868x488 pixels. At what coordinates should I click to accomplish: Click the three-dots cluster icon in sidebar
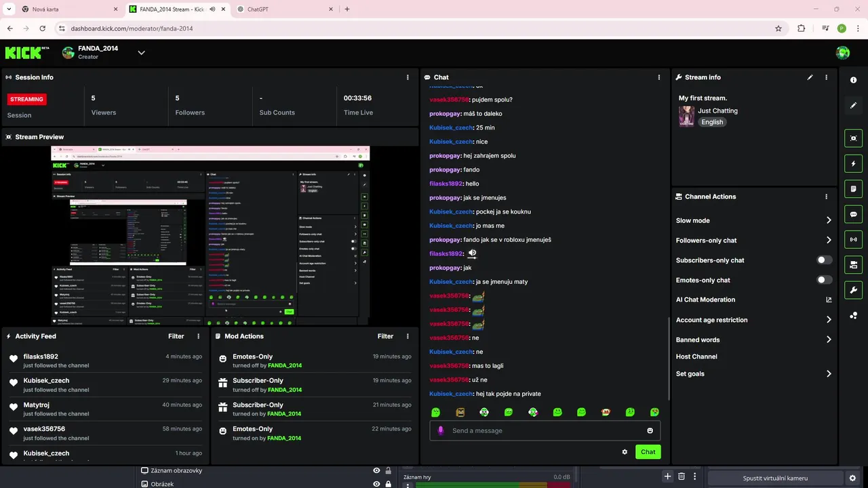pyautogui.click(x=853, y=315)
